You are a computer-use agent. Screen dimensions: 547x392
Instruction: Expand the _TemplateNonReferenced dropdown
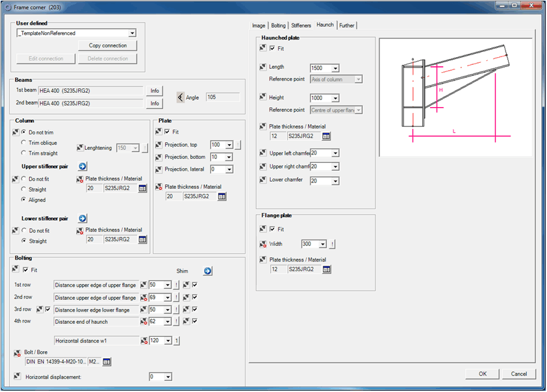pyautogui.click(x=132, y=33)
